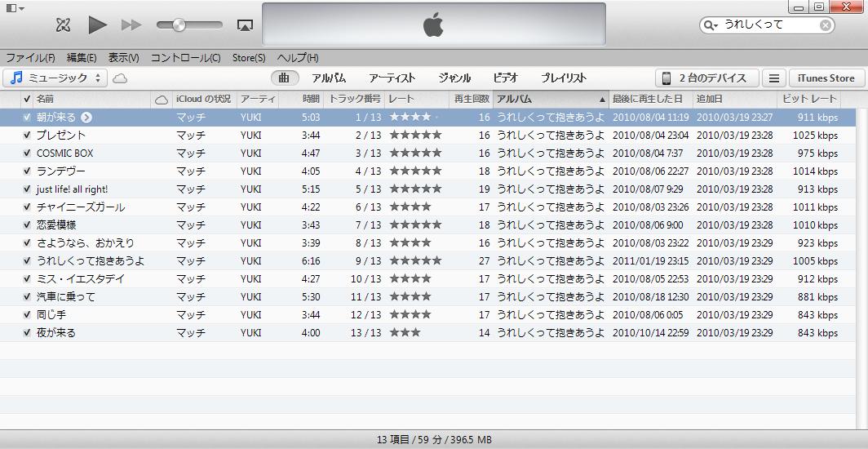Viewport: 868px width, 449px height.
Task: Switch to the ジャンル view tab
Action: point(454,78)
